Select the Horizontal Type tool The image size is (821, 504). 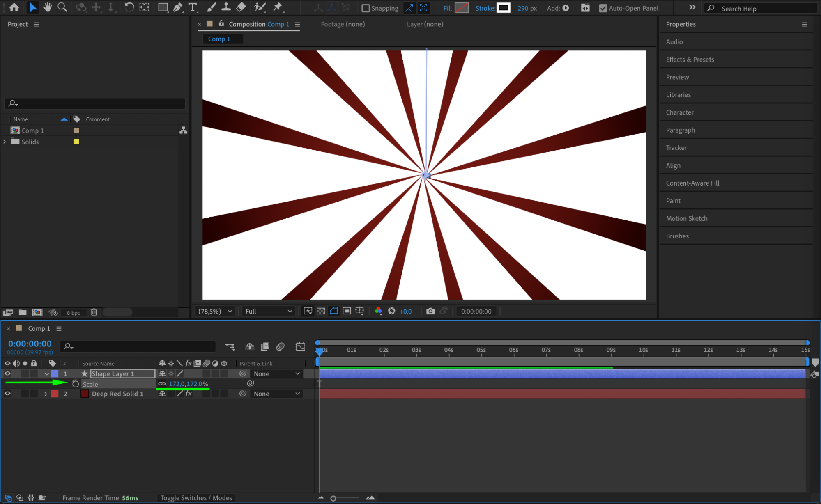coord(193,7)
